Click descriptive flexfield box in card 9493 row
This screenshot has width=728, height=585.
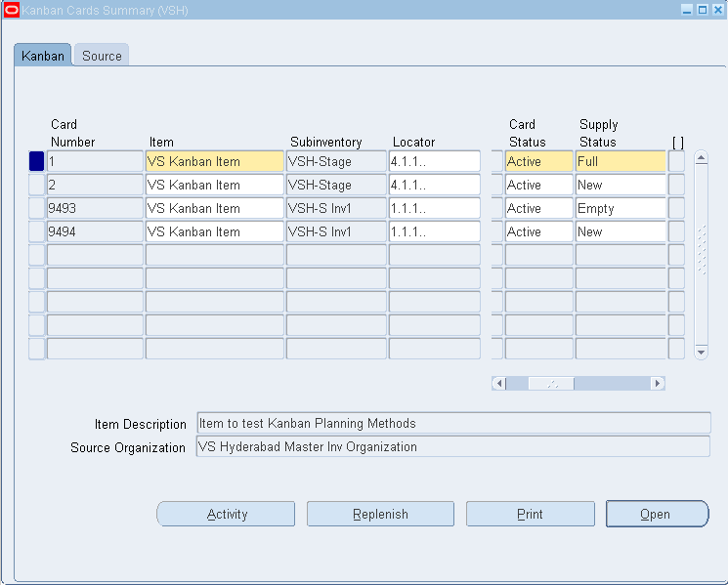pyautogui.click(x=676, y=208)
